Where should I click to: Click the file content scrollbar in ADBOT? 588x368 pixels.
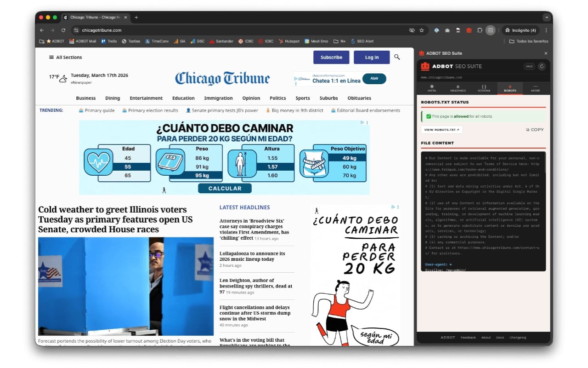pyautogui.click(x=545, y=163)
